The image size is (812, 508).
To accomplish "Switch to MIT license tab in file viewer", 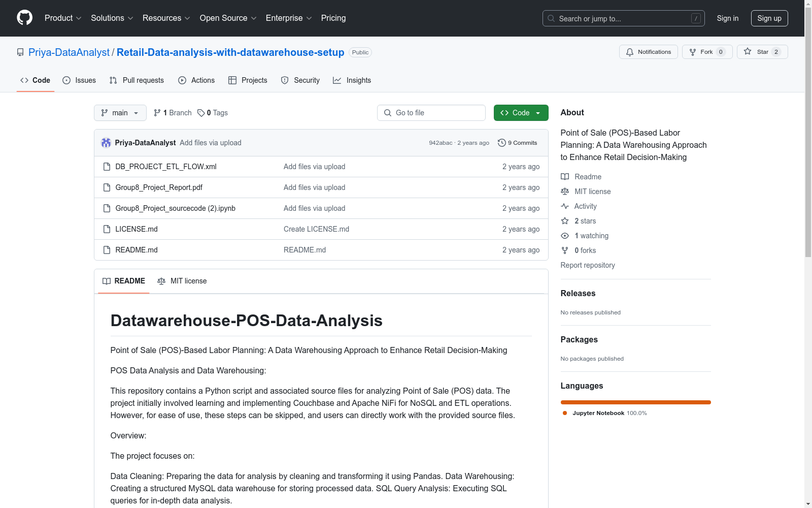I will 182,281.
